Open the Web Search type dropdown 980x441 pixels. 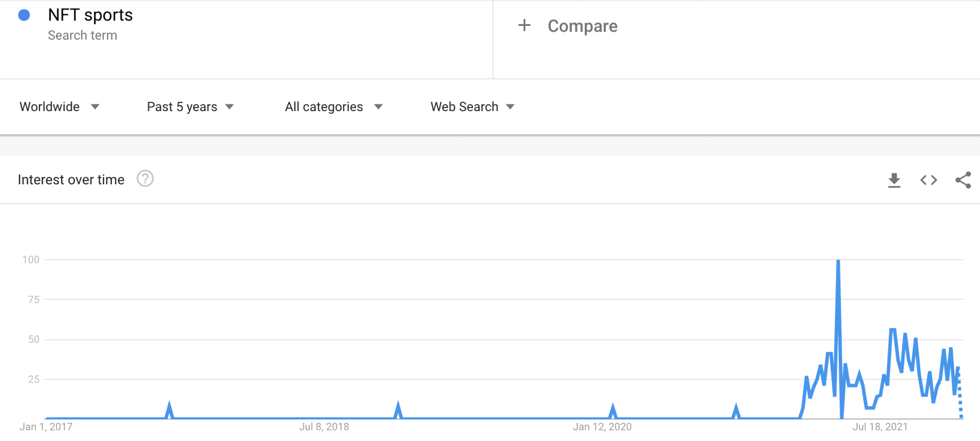tap(472, 107)
